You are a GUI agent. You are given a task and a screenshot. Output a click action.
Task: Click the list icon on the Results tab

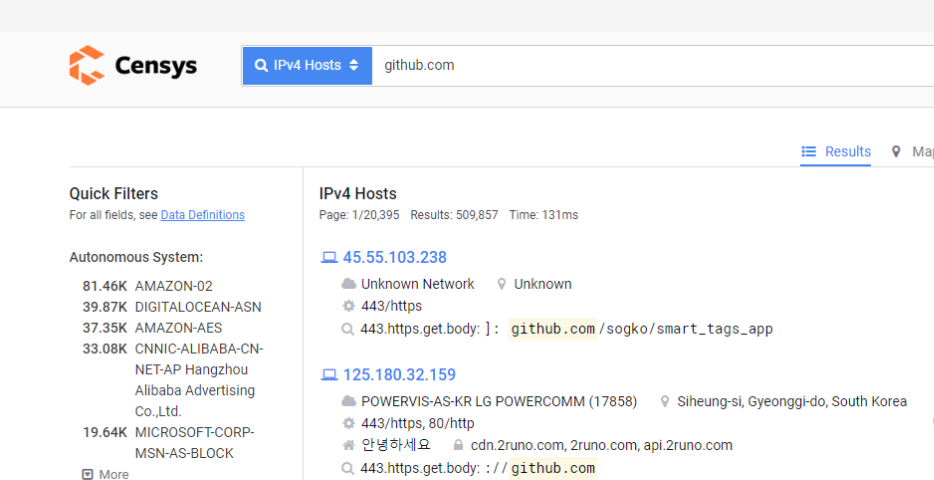(x=809, y=152)
